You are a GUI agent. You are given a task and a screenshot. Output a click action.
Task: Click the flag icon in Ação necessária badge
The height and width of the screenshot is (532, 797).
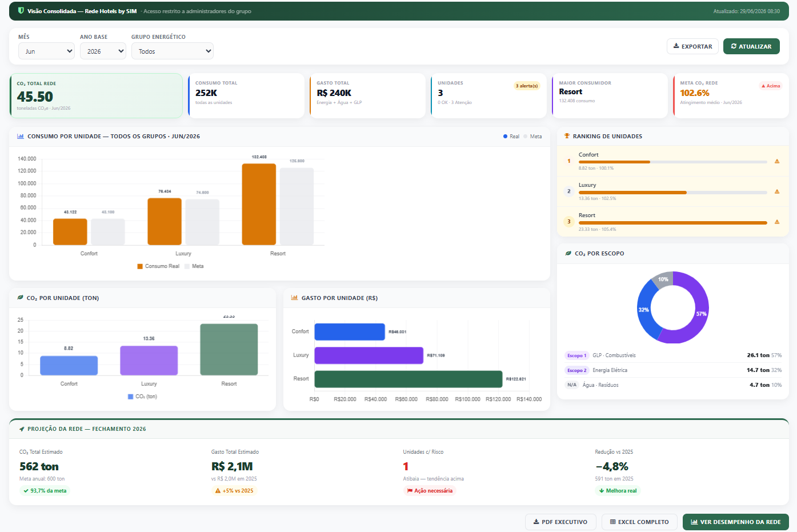click(410, 491)
